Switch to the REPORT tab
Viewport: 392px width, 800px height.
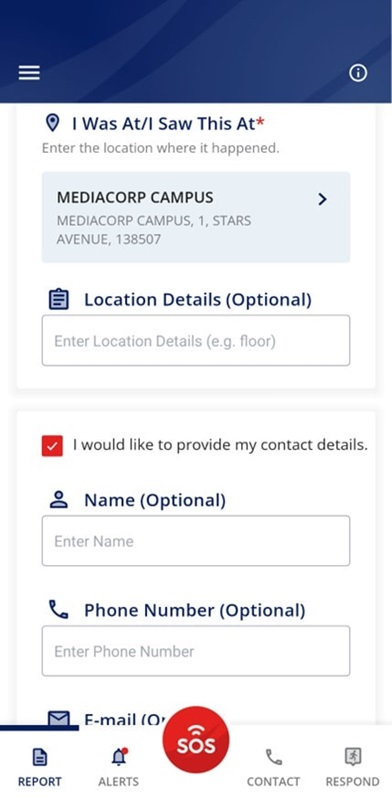[39, 769]
